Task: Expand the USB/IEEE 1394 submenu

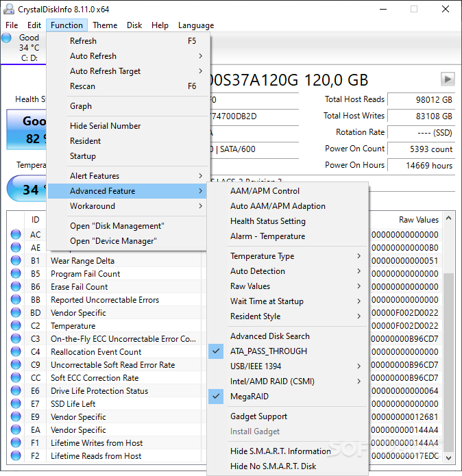Action: pyautogui.click(x=288, y=366)
